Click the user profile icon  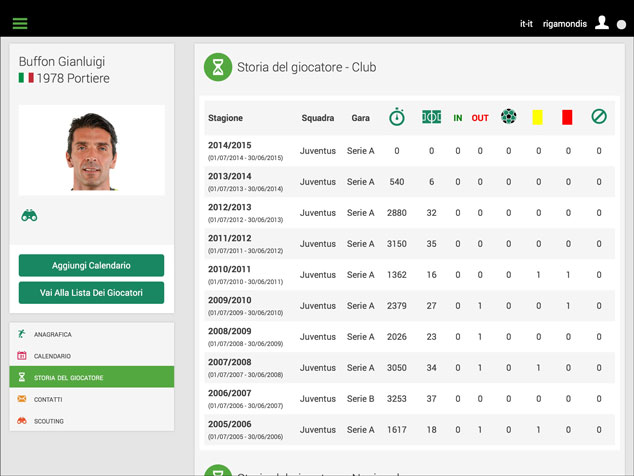[602, 23]
